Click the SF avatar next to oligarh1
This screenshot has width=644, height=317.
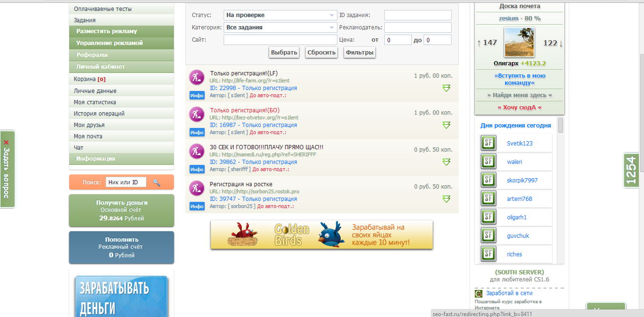488,217
